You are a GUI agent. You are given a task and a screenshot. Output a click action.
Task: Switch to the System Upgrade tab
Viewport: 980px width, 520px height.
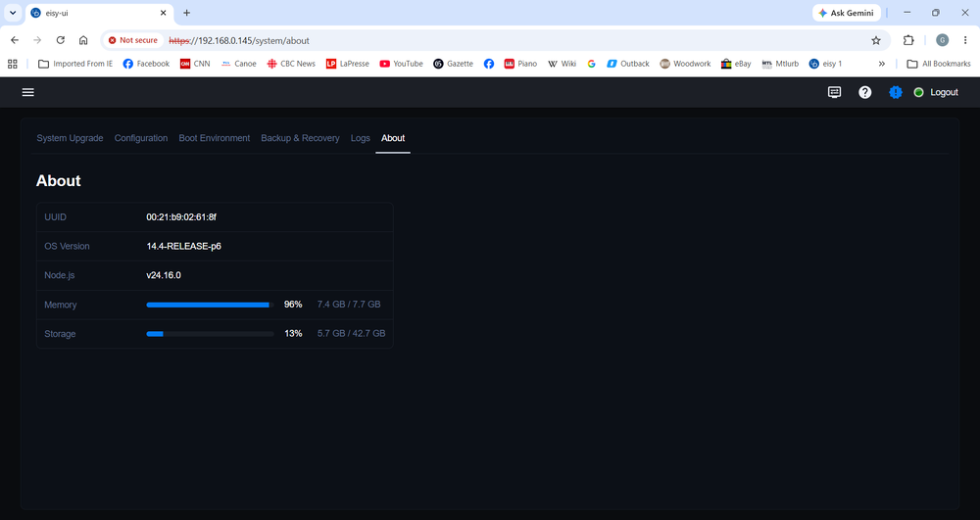point(70,138)
